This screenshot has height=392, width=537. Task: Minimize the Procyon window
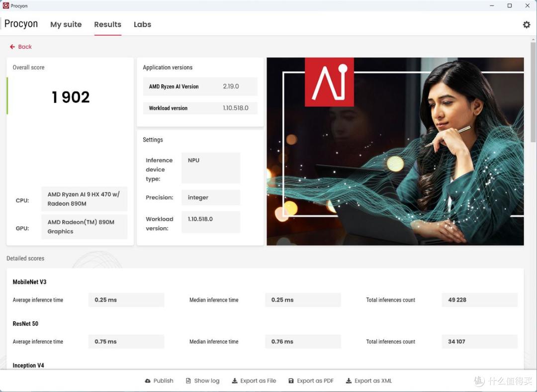point(492,5)
